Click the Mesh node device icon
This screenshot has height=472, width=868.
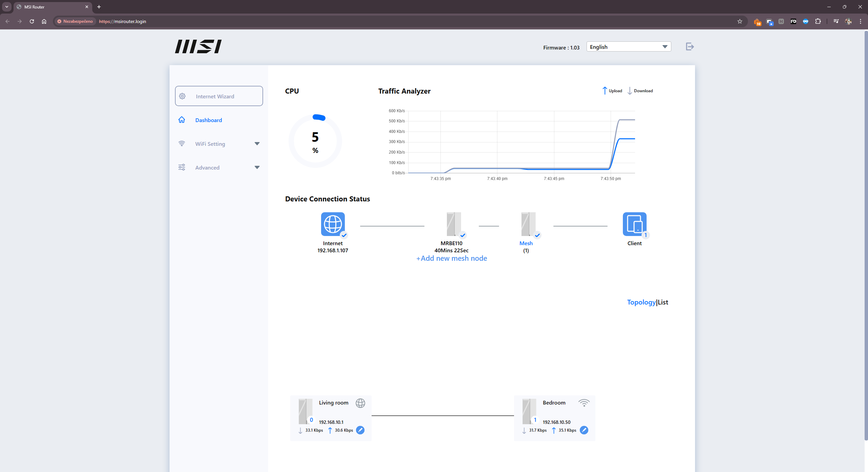(x=528, y=224)
